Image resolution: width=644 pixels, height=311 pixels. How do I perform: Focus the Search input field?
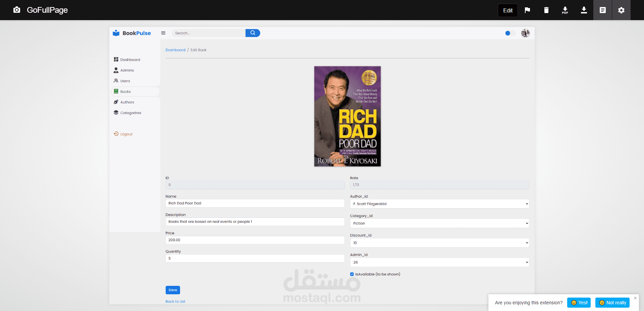pos(209,33)
